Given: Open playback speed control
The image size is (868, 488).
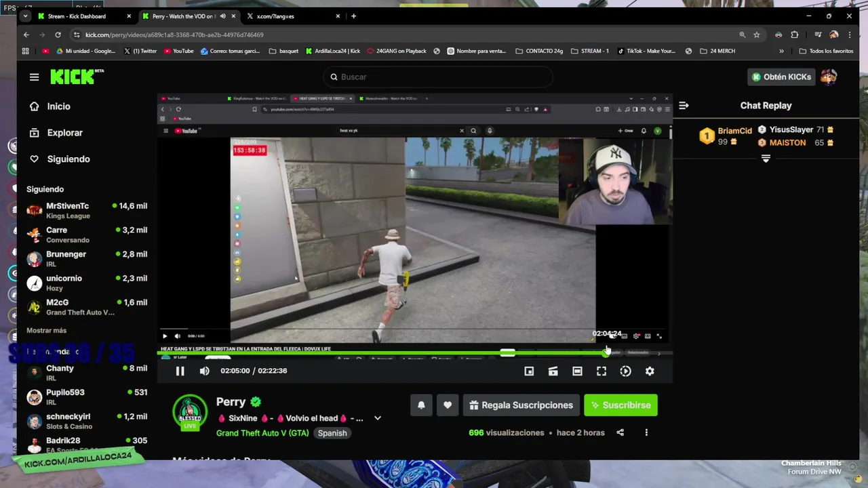Looking at the screenshot, I should (625, 371).
